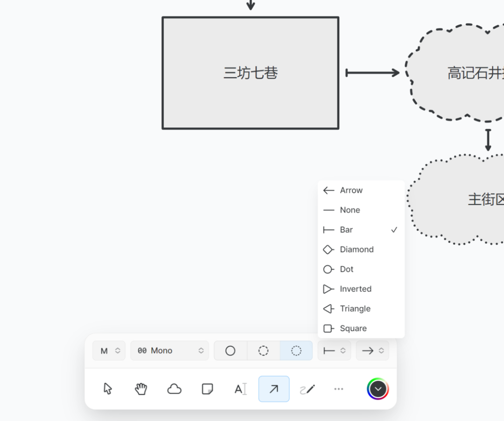Click the arrow connector tool
The image size is (504, 421).
pyautogui.click(x=274, y=389)
